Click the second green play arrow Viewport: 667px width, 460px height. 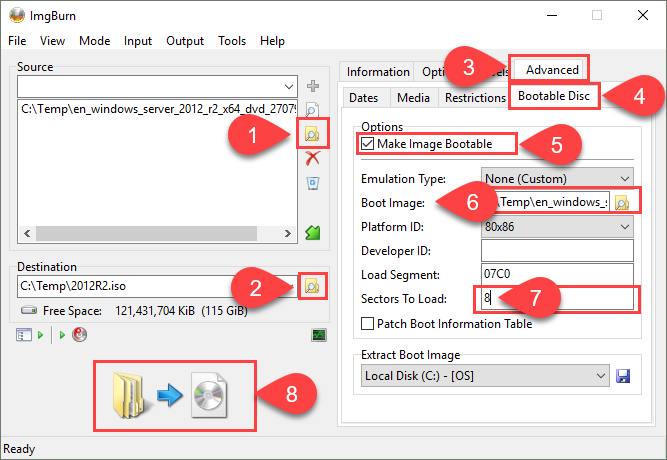pyautogui.click(x=62, y=335)
